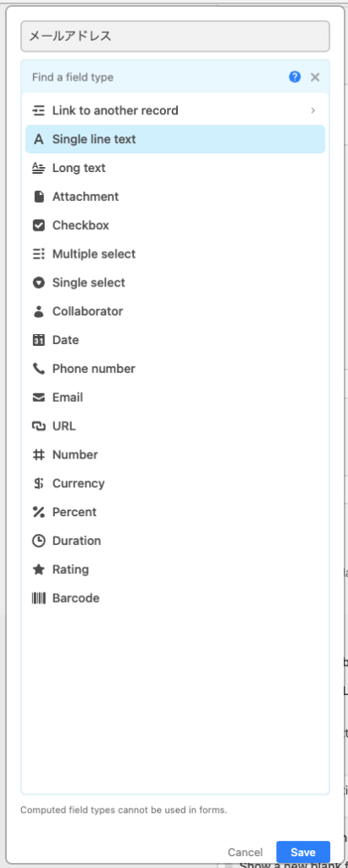This screenshot has width=348, height=868.
Task: Click the Save button
Action: [303, 852]
